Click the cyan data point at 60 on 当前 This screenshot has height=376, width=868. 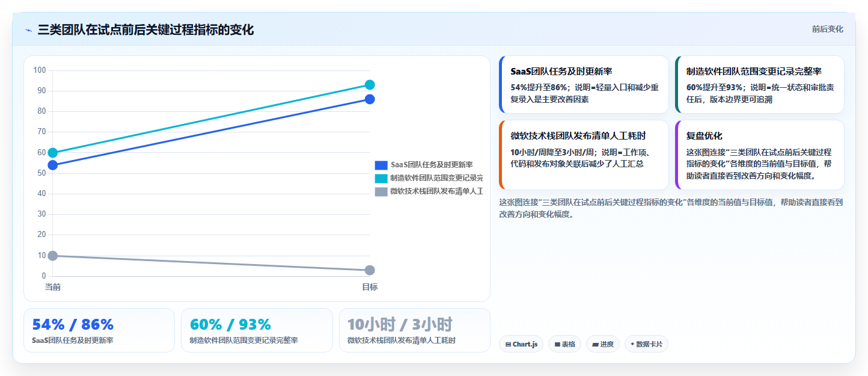click(53, 153)
